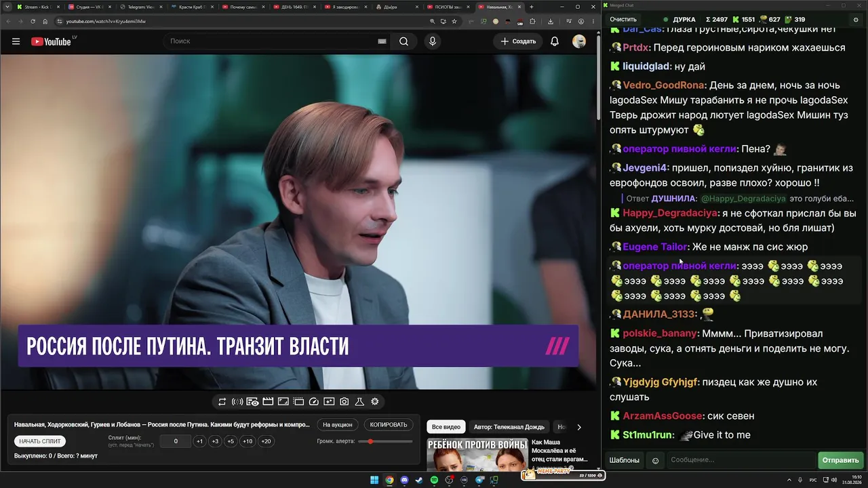Open the on-screen keyboard in search box
The image size is (868, 488).
tap(382, 41)
